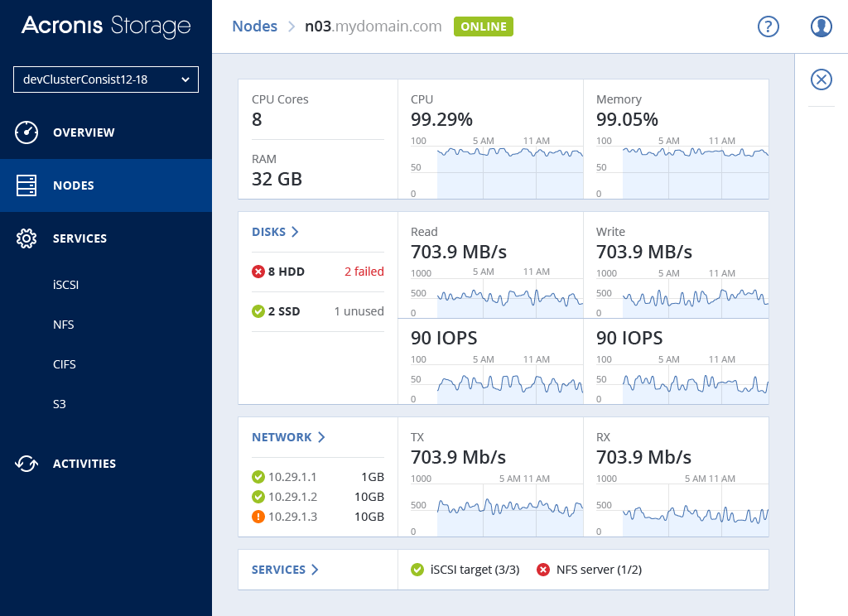Open the help question mark icon
The height and width of the screenshot is (616, 848).
click(x=768, y=26)
